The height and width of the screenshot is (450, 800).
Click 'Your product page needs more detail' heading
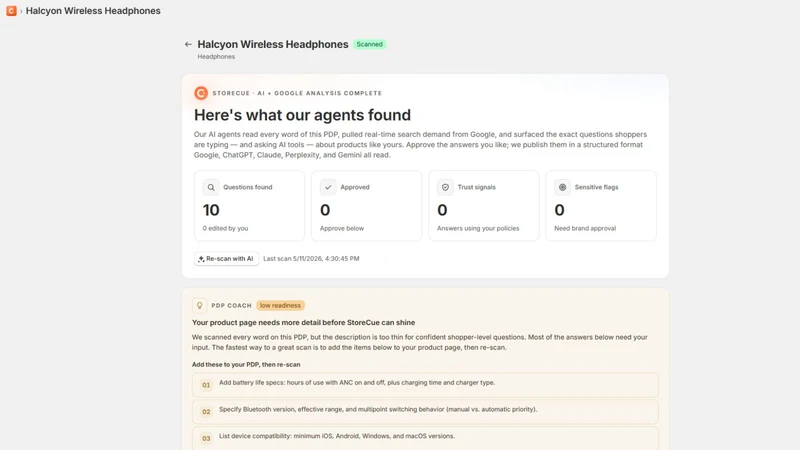304,322
